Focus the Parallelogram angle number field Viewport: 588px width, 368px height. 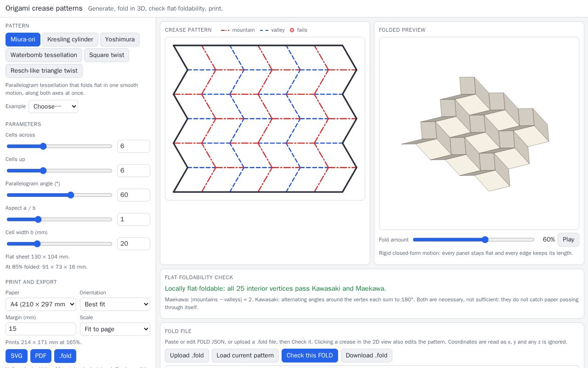(134, 195)
